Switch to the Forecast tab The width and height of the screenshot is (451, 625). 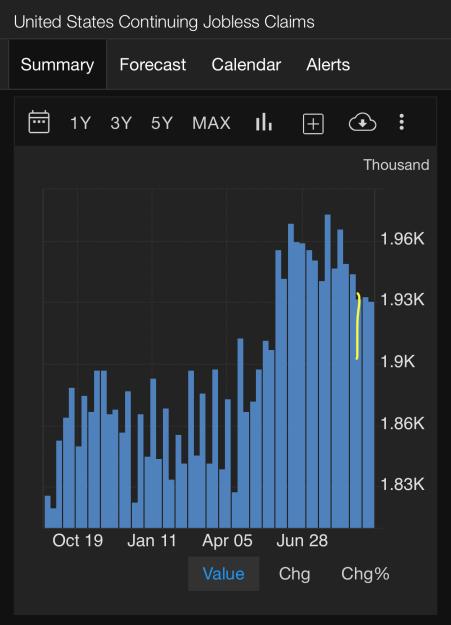[x=153, y=65]
